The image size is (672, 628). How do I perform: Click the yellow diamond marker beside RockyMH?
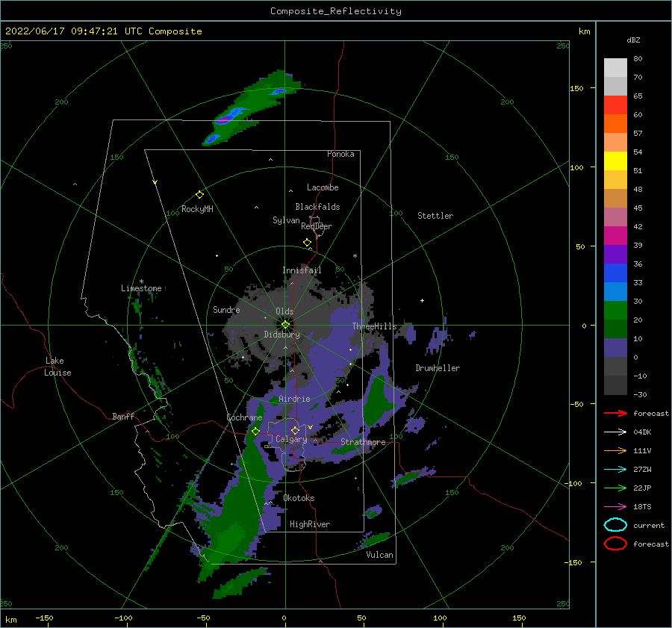(199, 195)
